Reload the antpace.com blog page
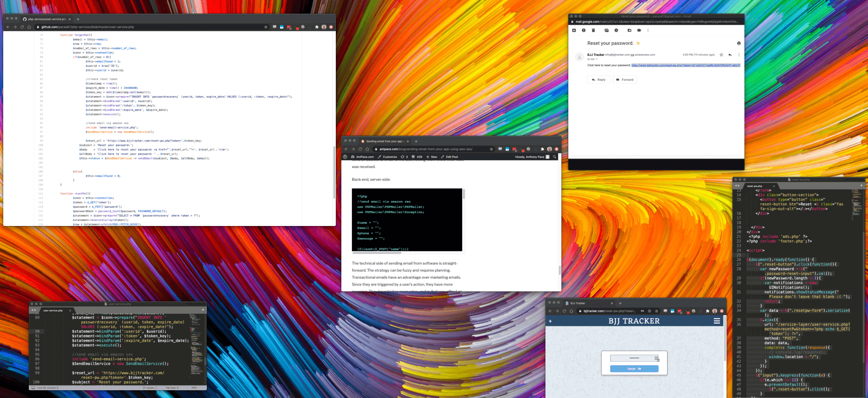This screenshot has width=868, height=398. coord(360,149)
